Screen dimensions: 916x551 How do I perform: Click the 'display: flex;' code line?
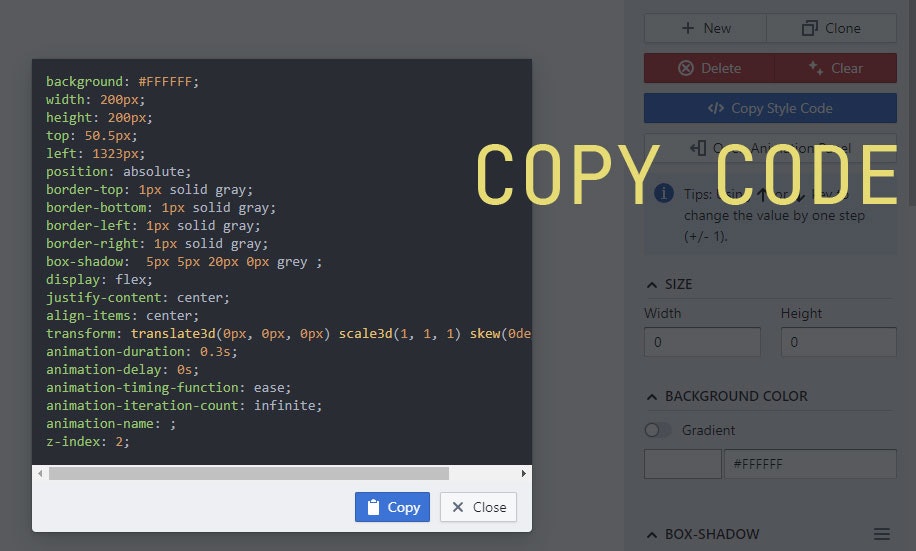pos(99,279)
